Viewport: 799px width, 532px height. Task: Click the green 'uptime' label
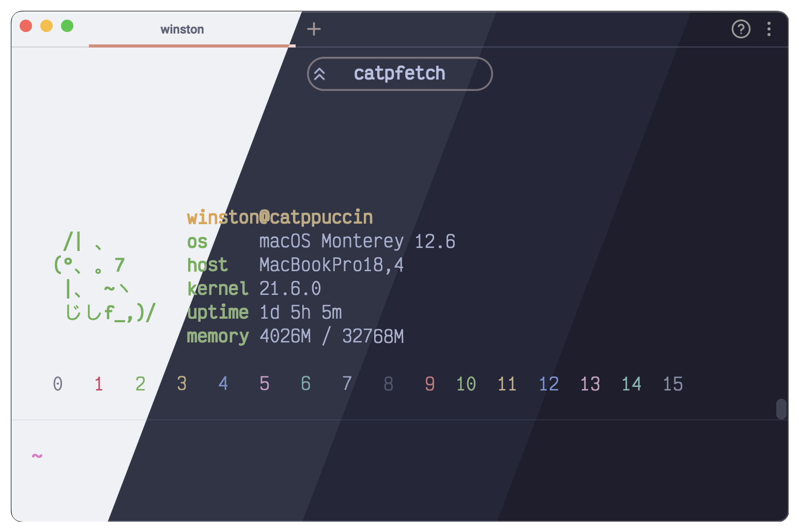coord(218,313)
